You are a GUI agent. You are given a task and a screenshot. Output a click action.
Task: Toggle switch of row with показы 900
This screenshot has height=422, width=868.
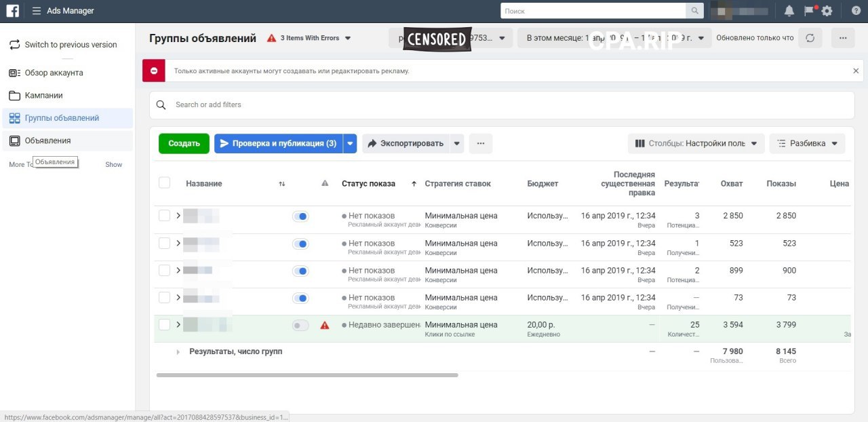pyautogui.click(x=300, y=271)
